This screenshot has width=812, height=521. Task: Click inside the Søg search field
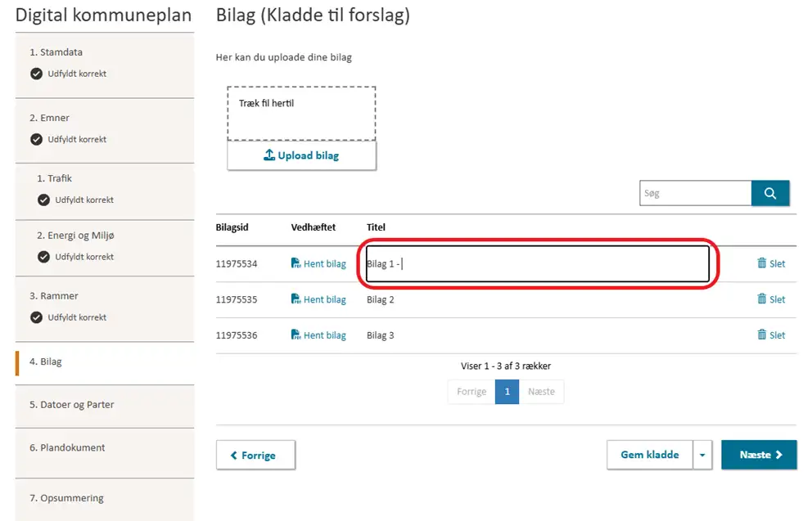pyautogui.click(x=694, y=193)
